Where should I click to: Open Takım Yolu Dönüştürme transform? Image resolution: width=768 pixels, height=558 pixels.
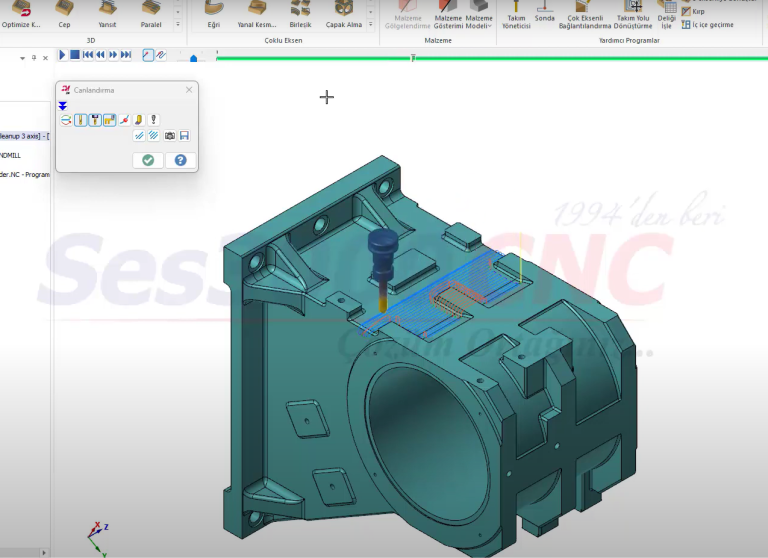pos(633,16)
